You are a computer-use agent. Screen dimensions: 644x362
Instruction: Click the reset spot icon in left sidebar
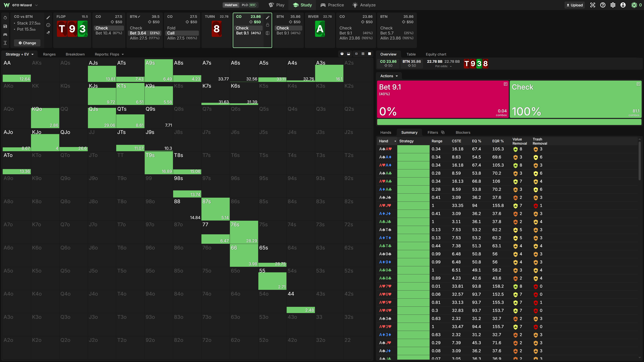[x=5, y=18]
